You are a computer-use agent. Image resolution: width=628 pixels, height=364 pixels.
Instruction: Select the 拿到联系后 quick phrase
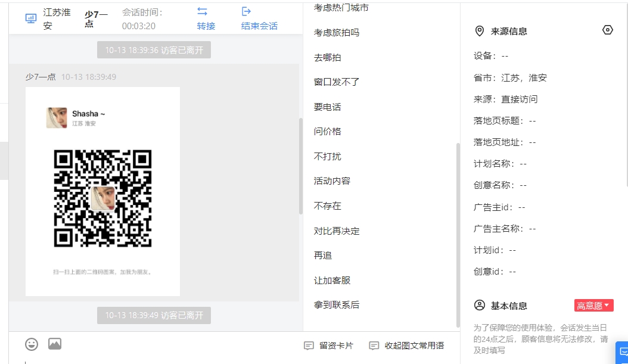337,305
